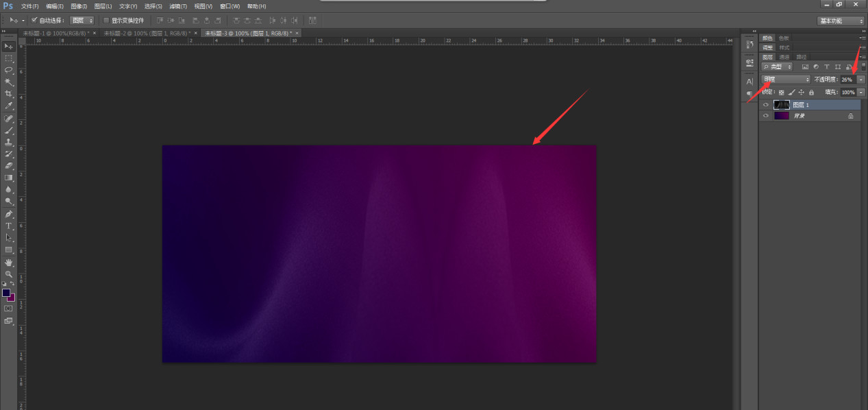Choose the Zoom magnifier tool
Screen dimensions: 868x410
[x=9, y=274]
